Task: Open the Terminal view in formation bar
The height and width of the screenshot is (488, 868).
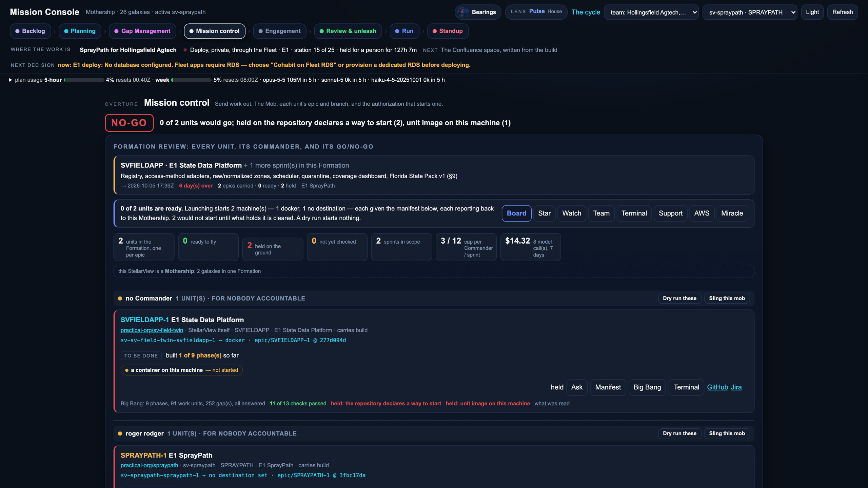Action: pos(634,213)
